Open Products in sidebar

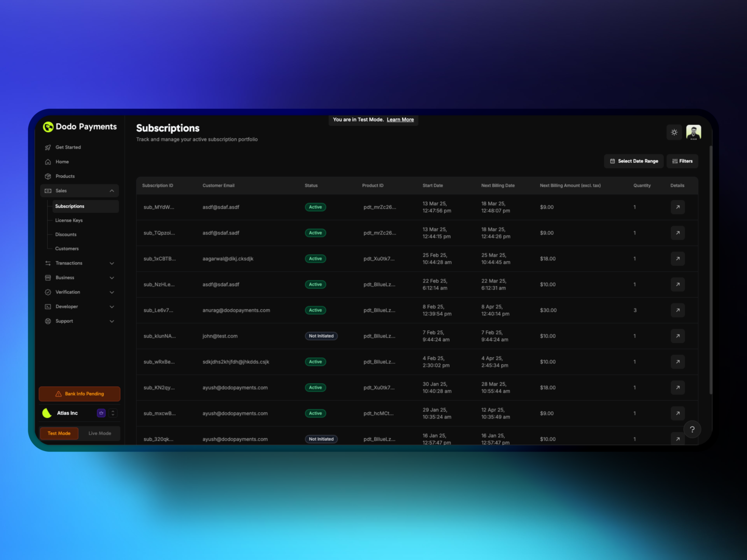coord(79,176)
